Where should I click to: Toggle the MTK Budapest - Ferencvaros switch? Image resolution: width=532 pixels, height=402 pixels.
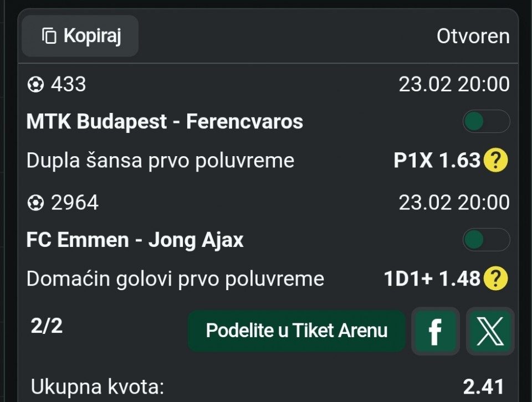(x=486, y=121)
